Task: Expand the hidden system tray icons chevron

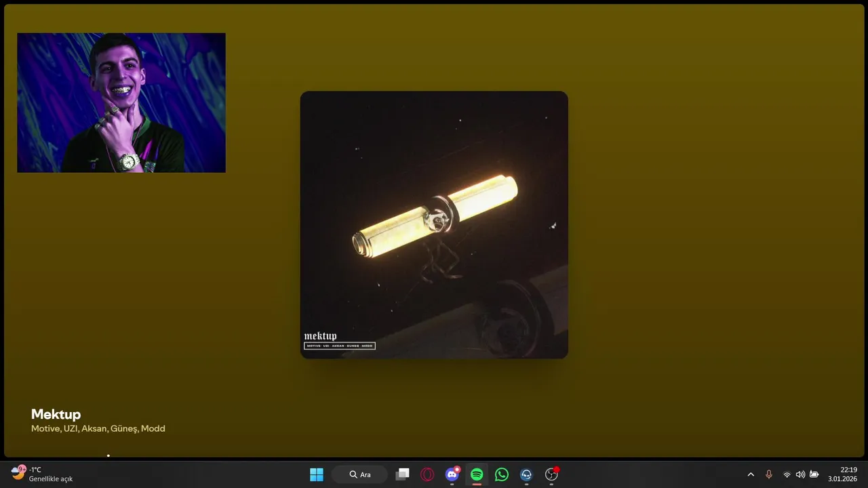Action: (x=751, y=474)
